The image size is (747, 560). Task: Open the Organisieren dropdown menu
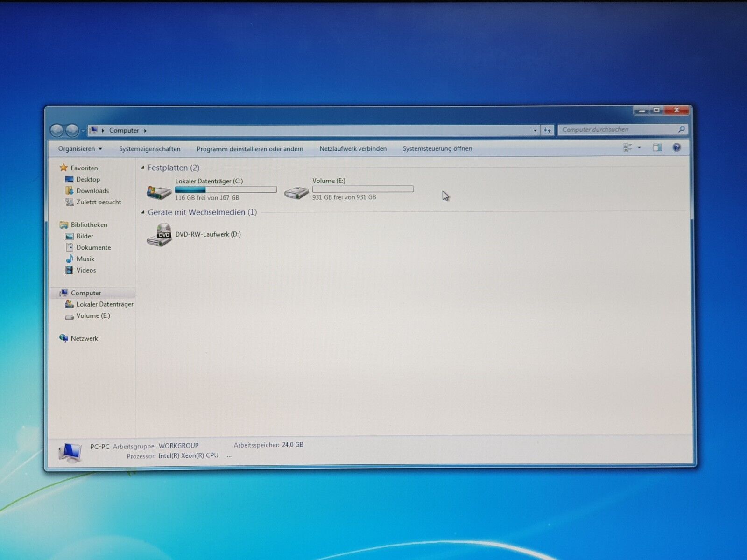tap(80, 149)
